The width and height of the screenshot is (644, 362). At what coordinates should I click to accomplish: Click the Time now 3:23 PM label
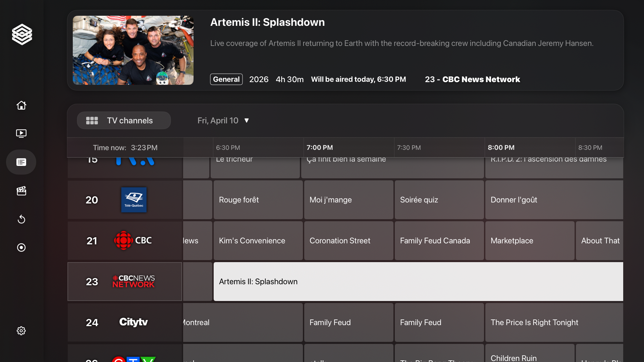(125, 148)
